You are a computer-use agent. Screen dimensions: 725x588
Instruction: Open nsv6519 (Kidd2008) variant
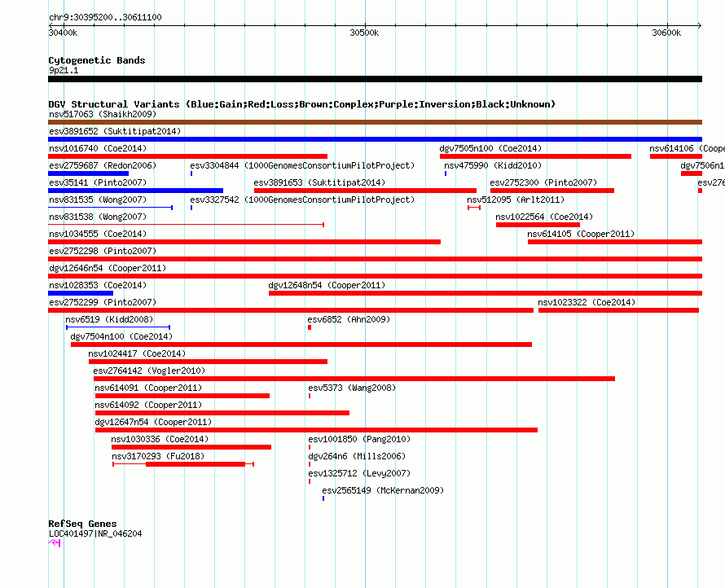[x=109, y=319]
